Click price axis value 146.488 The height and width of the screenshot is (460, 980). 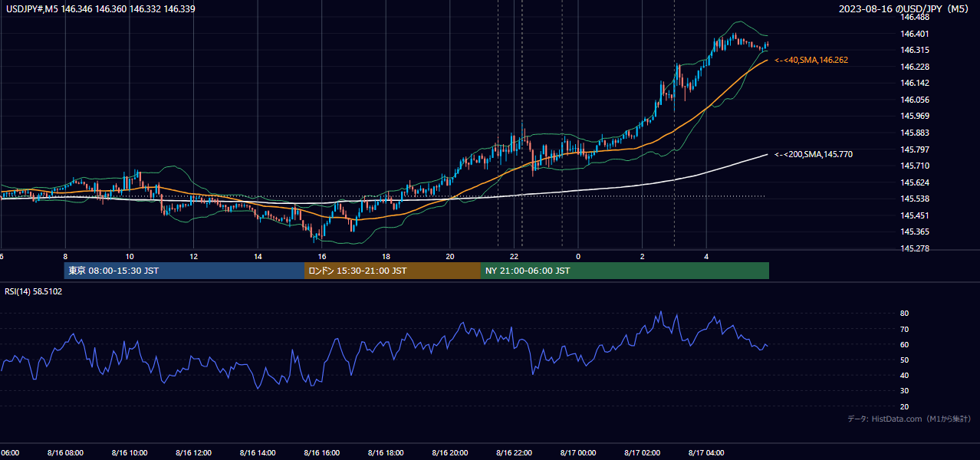tap(916, 17)
